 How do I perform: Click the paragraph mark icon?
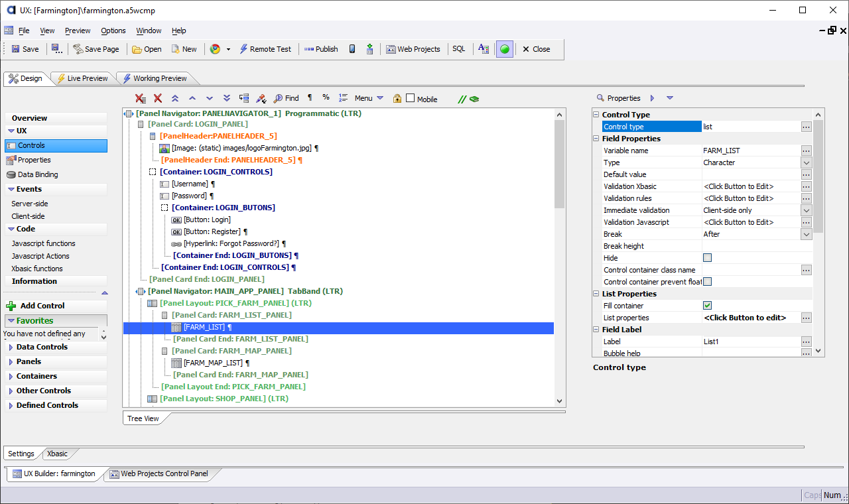(310, 97)
